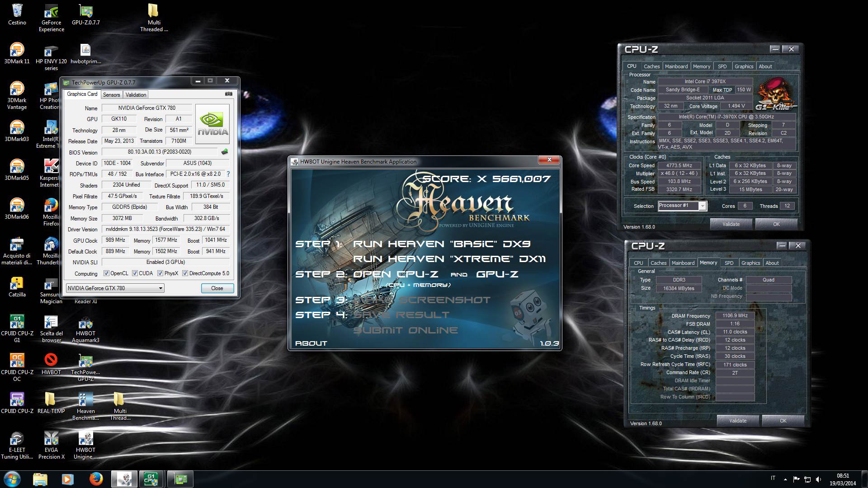Open the Cestino recycle bin icon
This screenshot has width=868, height=488.
(17, 15)
